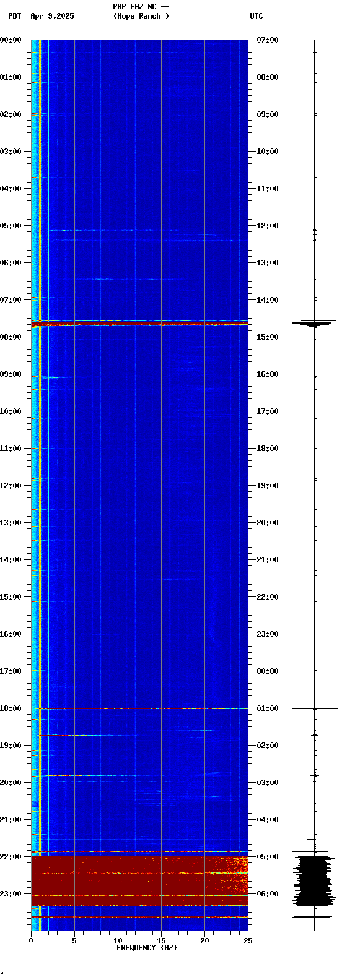The width and height of the screenshot is (342, 980).
Task: Click the '23:00' label on the PDT axis
Action: 11,894
